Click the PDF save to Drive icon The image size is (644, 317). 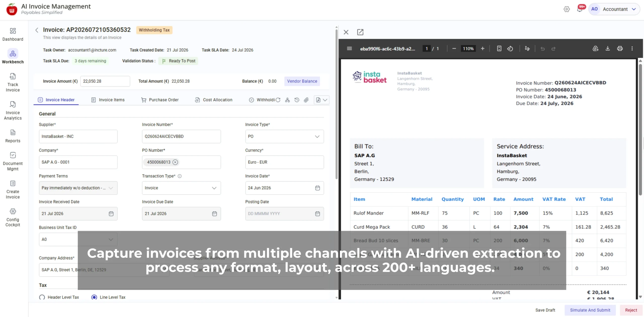point(595,49)
